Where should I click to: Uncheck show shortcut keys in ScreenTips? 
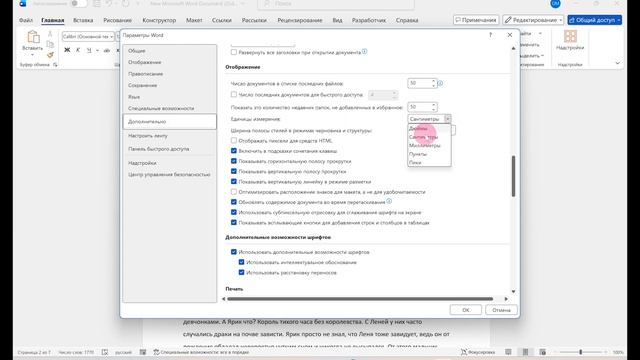point(234,151)
